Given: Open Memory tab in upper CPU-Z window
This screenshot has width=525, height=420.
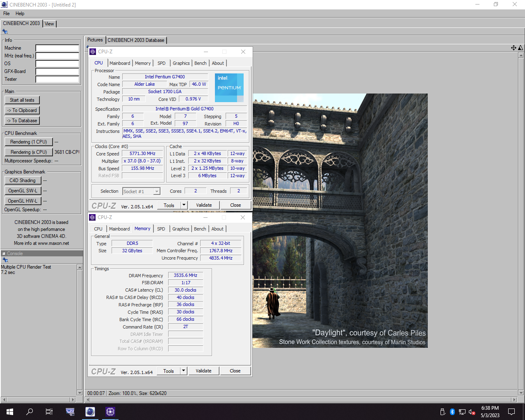Looking at the screenshot, I should click(143, 63).
